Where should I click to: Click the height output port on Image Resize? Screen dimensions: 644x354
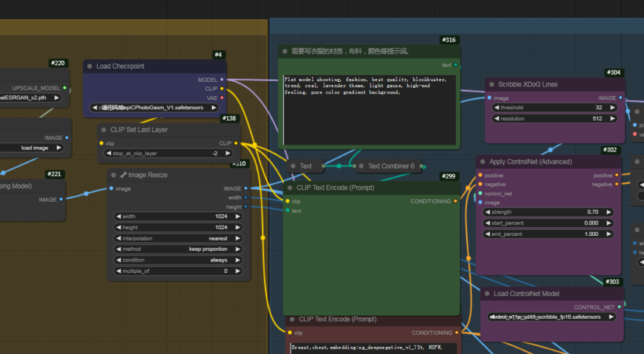click(246, 207)
